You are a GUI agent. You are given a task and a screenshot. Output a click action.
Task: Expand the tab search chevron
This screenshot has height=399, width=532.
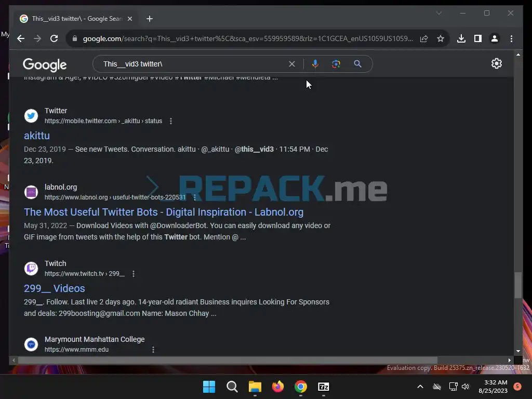(439, 13)
